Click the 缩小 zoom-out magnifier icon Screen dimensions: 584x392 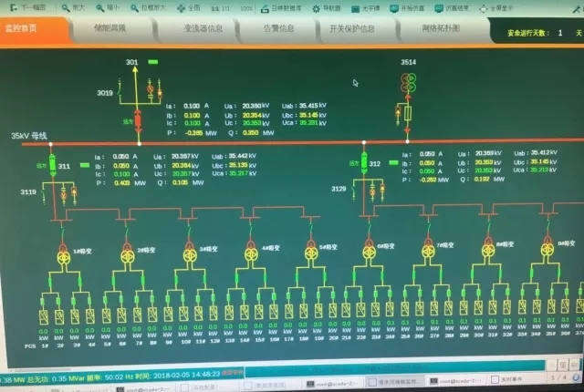pyautogui.click(x=100, y=5)
